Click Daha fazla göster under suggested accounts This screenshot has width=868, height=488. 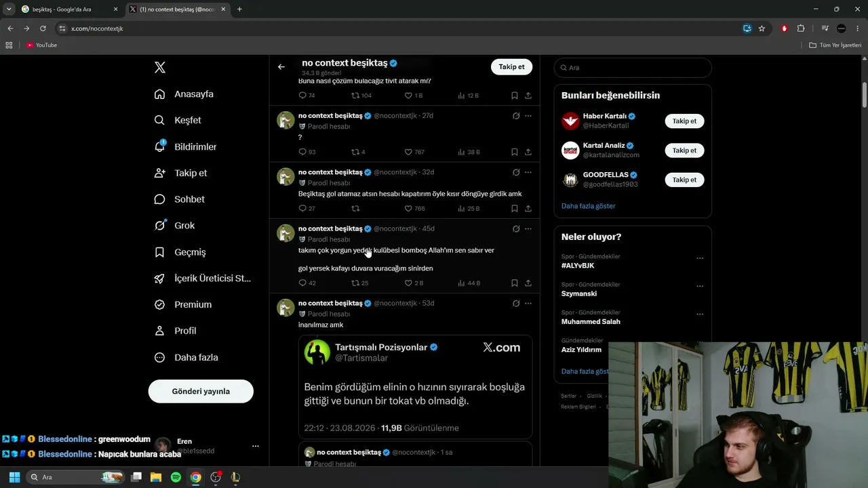tap(588, 206)
